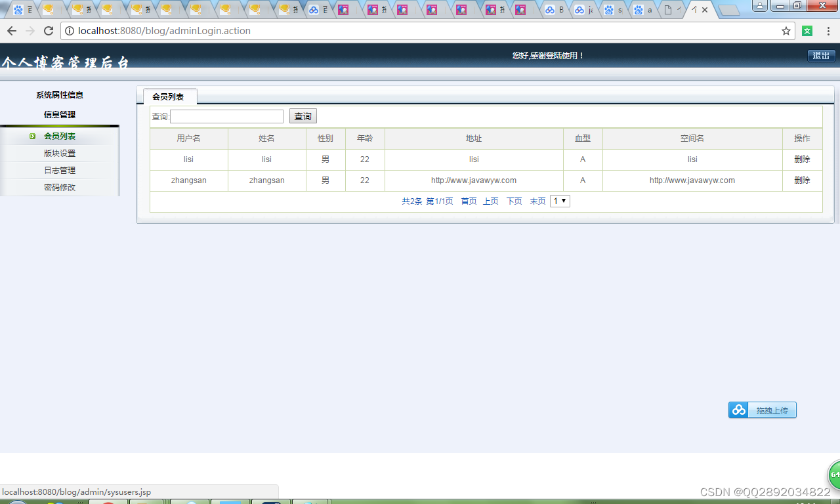Image resolution: width=840 pixels, height=504 pixels.
Task: Click the Baidu Netdisk icon on the upload button
Action: pyautogui.click(x=738, y=409)
